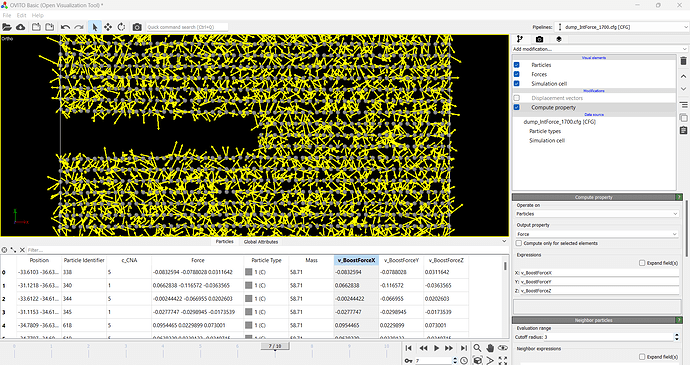Click the zoom scene extents expand icon

[x=503, y=361]
